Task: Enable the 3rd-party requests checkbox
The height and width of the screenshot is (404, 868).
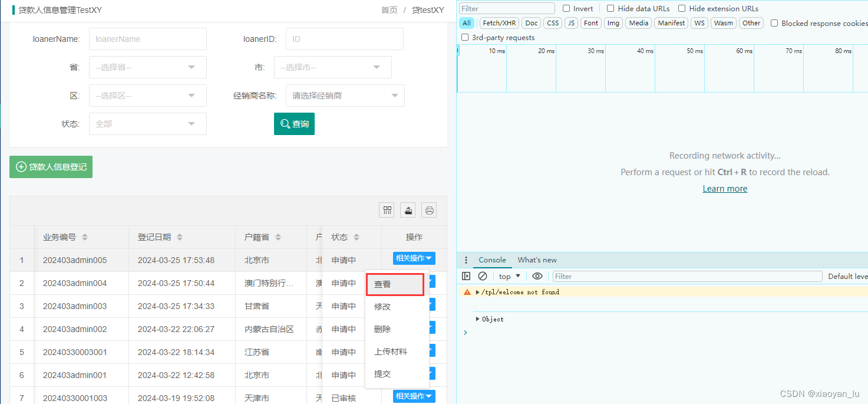Action: click(x=465, y=37)
